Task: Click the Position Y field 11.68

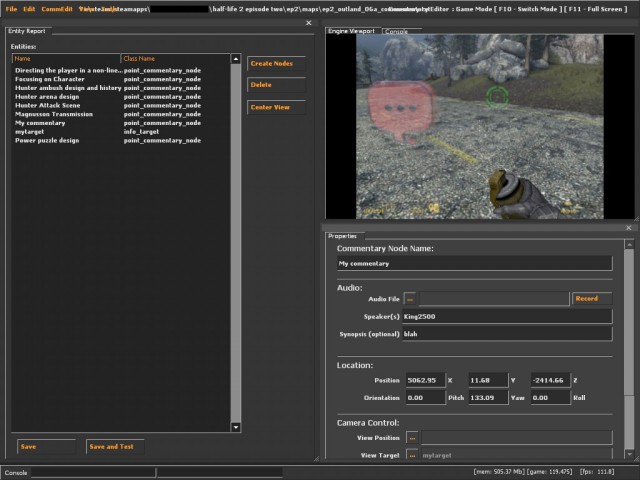Action: click(488, 380)
